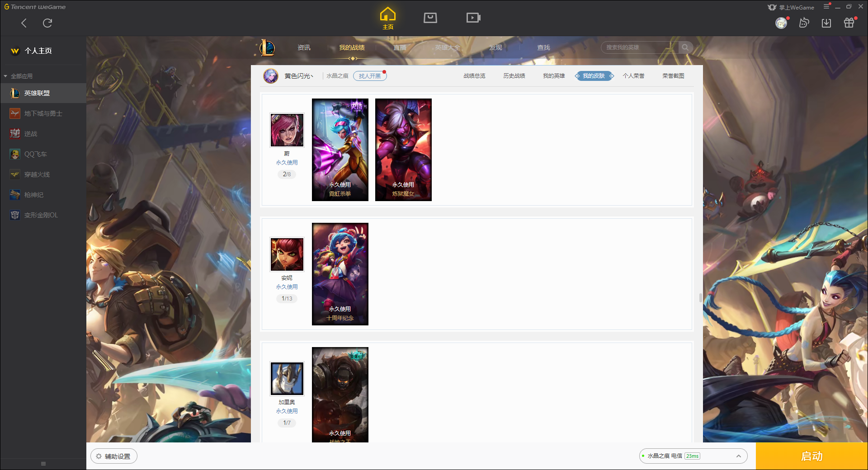Open the friends chat icon
This screenshot has width=868, height=470.
804,23
